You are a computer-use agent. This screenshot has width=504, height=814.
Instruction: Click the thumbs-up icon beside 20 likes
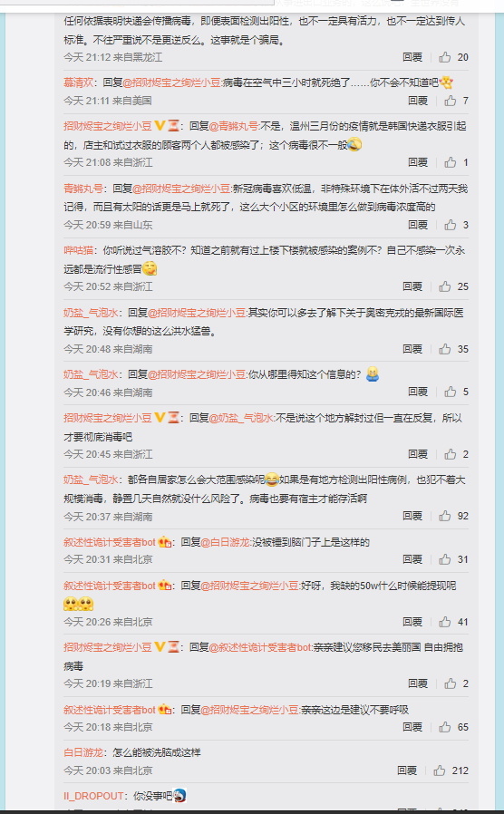click(x=445, y=57)
